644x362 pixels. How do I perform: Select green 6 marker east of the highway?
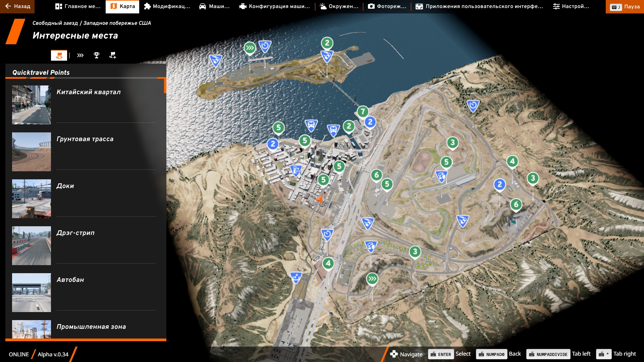click(x=376, y=175)
